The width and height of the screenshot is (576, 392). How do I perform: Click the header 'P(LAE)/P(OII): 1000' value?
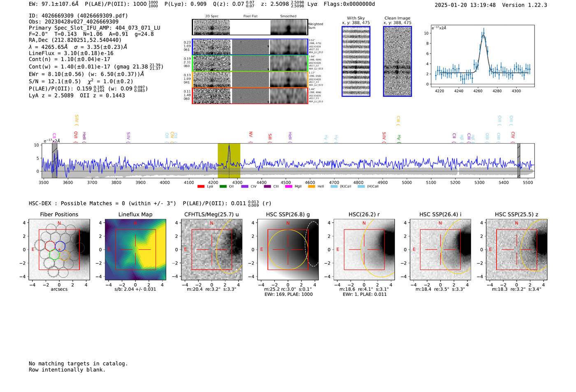(x=121, y=4)
